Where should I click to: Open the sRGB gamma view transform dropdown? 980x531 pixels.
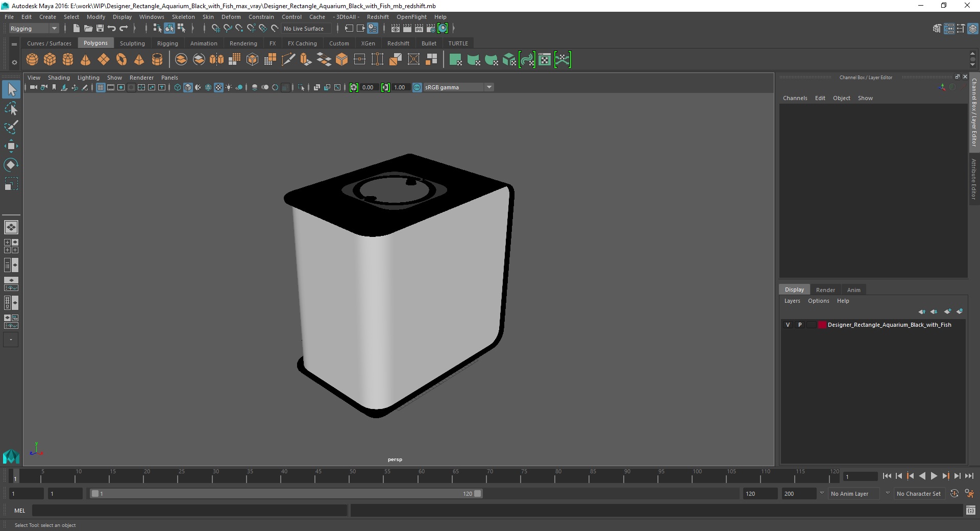(458, 87)
